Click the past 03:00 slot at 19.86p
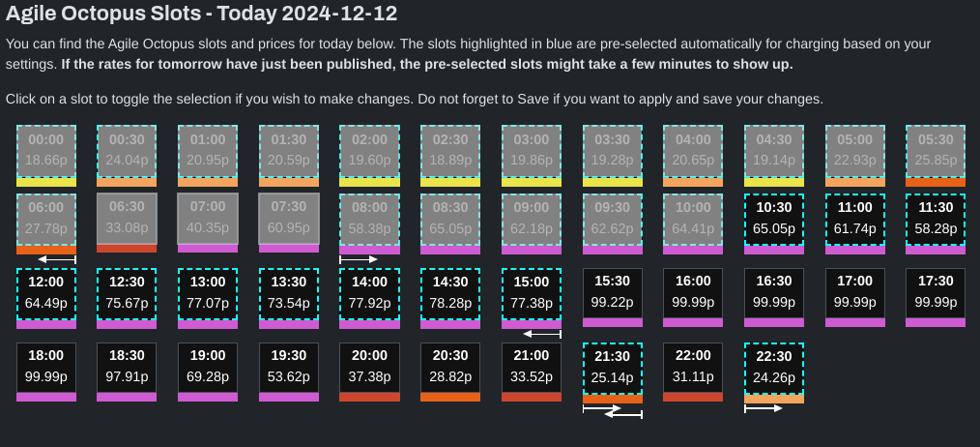The image size is (980, 447). pos(532,151)
